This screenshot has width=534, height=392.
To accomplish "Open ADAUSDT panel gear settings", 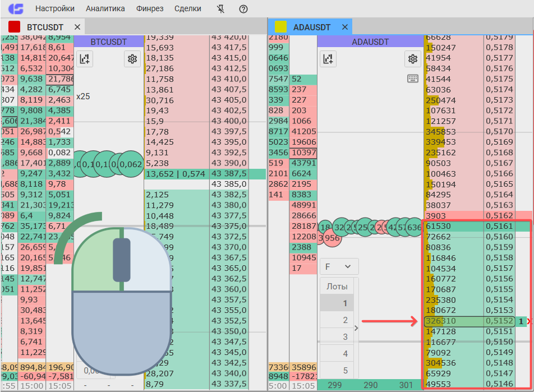I will click(413, 58).
